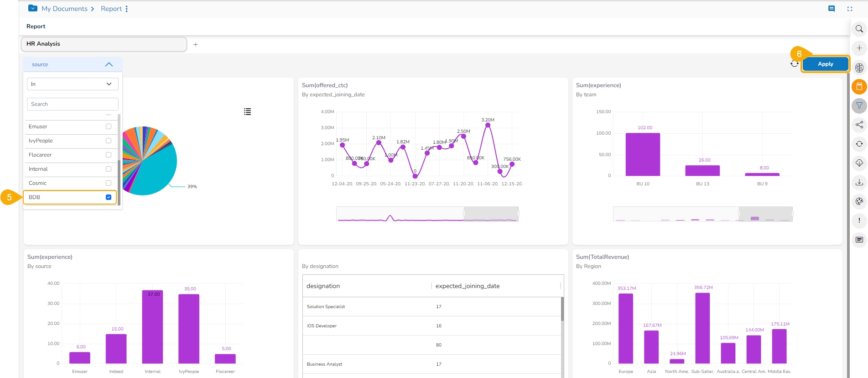Add a new report tab

[x=196, y=44]
